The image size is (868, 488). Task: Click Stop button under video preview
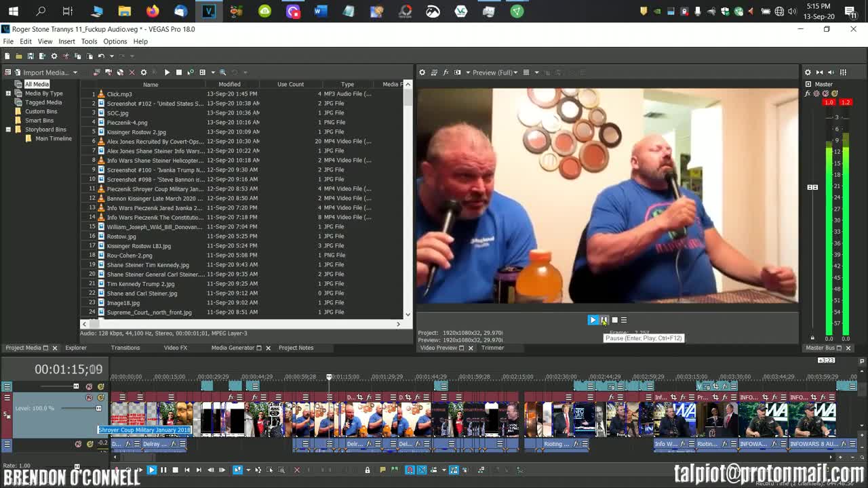tap(614, 320)
